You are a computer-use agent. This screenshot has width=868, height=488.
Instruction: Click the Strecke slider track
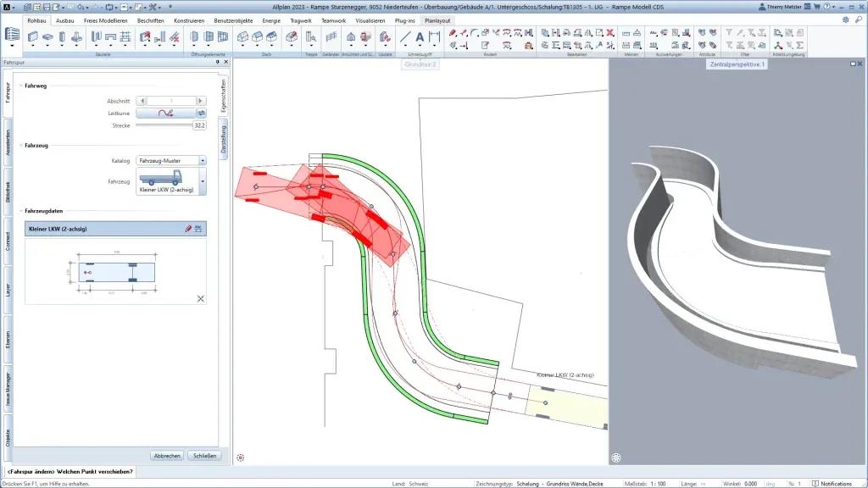(163, 125)
